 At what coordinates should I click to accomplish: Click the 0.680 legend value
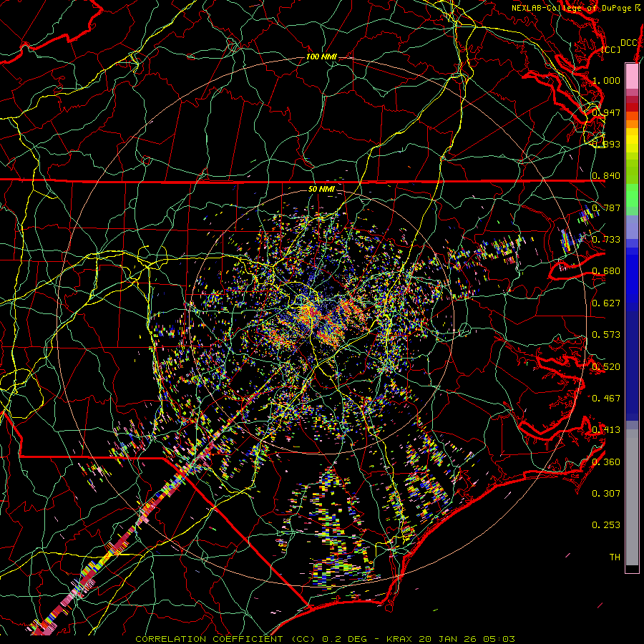click(606, 271)
